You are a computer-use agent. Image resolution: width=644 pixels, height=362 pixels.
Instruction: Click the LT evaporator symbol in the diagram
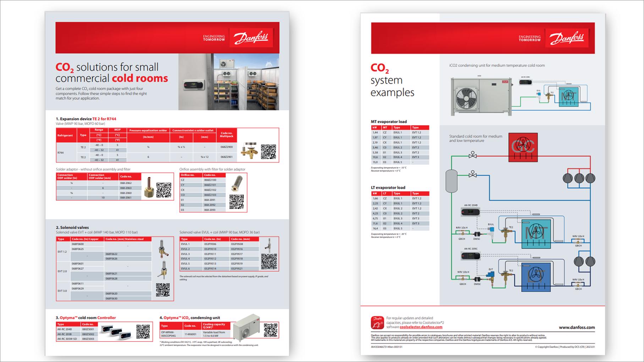(536, 277)
